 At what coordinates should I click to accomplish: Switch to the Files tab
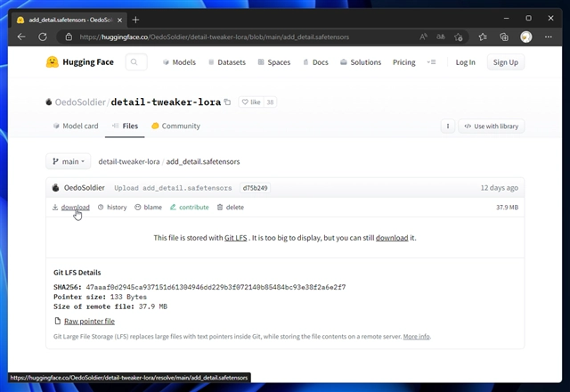[x=125, y=126]
